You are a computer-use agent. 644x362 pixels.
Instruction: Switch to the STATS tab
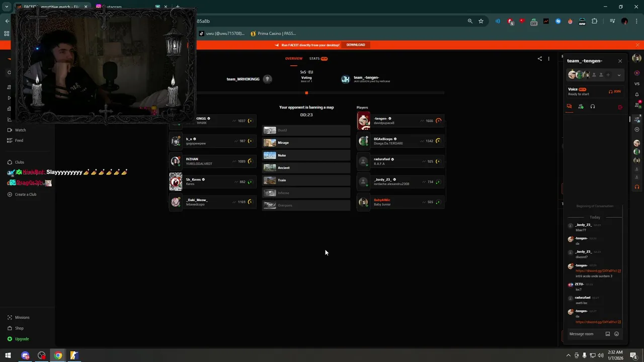(x=318, y=58)
